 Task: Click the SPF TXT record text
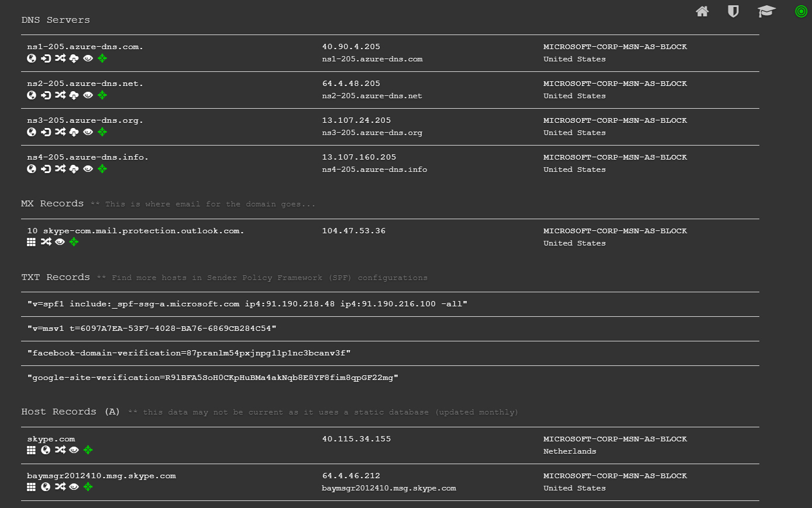tap(247, 304)
